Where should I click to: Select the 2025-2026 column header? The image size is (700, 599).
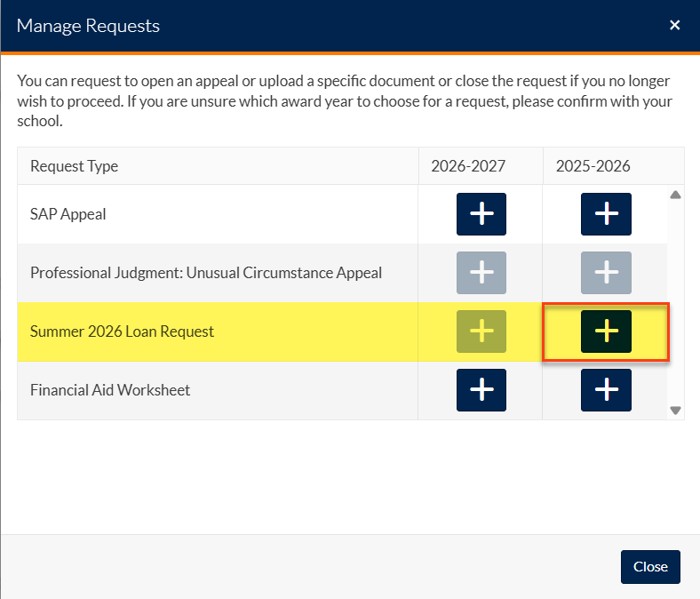(x=593, y=166)
